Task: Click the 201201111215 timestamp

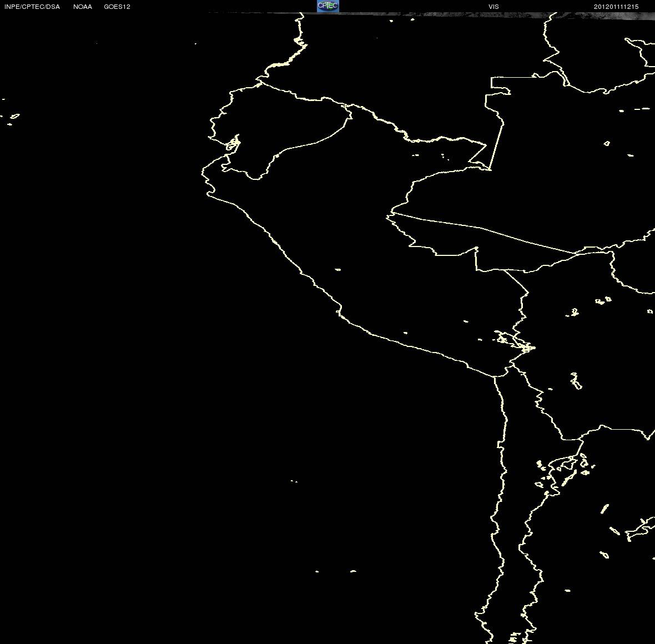Action: pos(616,7)
